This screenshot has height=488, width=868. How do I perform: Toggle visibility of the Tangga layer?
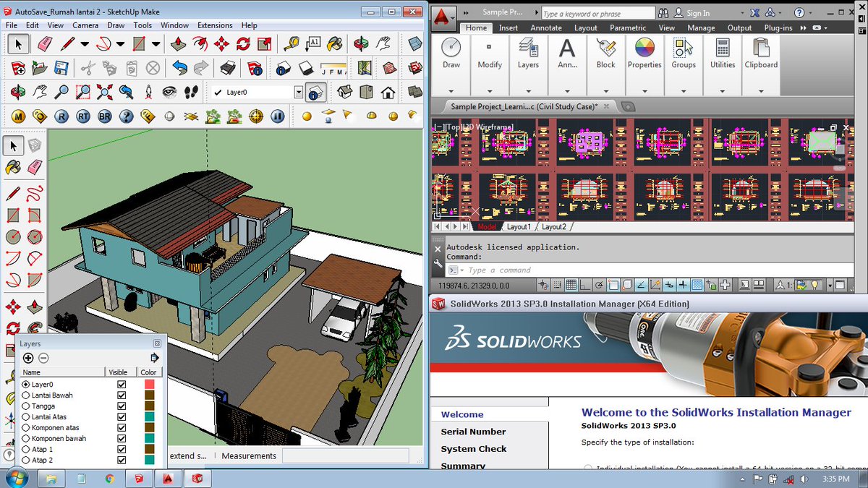click(x=122, y=406)
